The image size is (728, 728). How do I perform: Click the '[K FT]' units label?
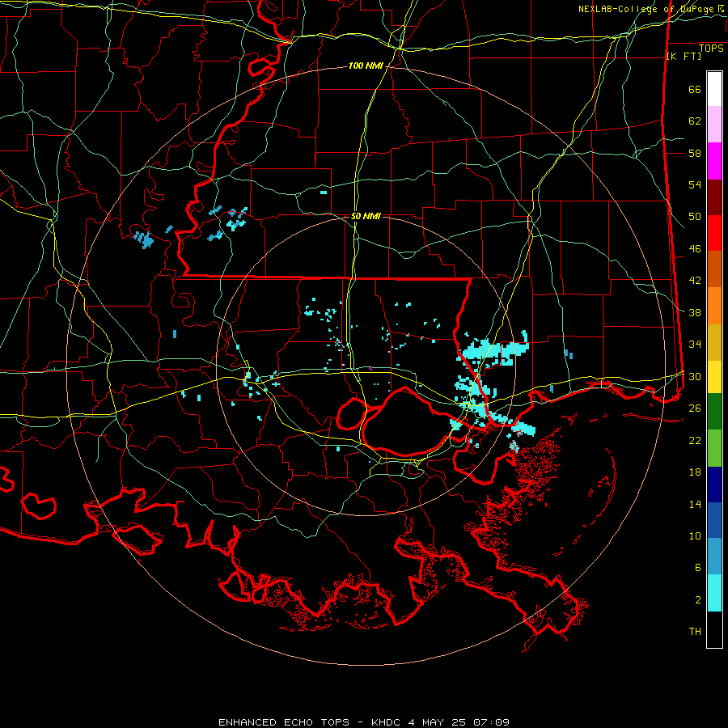684,56
